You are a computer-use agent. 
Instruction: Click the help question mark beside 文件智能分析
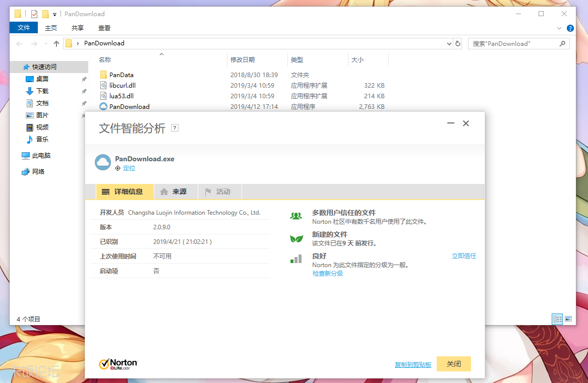tap(174, 128)
